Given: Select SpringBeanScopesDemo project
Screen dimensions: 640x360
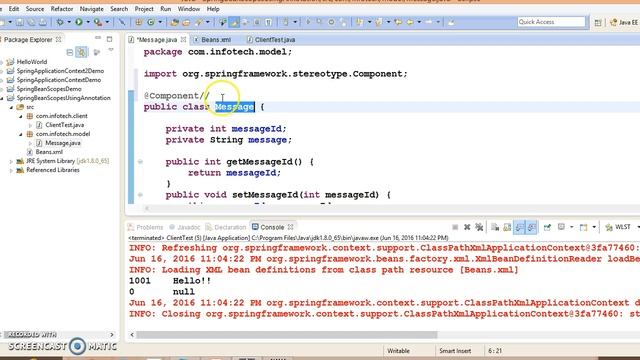Looking at the screenshot, I should pos(49,89).
